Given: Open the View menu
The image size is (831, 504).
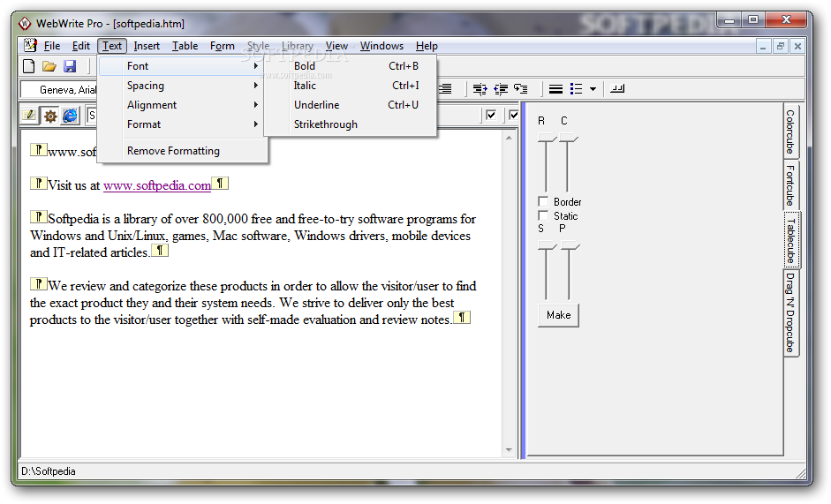Looking at the screenshot, I should tap(336, 46).
